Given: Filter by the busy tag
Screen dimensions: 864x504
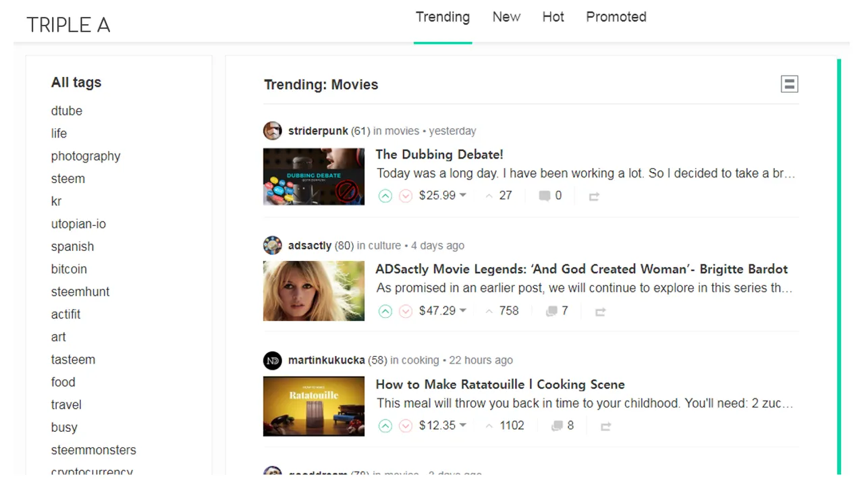Looking at the screenshot, I should coord(64,428).
